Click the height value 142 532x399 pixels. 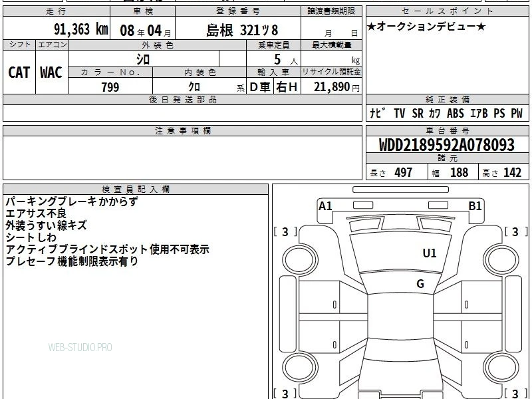click(512, 172)
